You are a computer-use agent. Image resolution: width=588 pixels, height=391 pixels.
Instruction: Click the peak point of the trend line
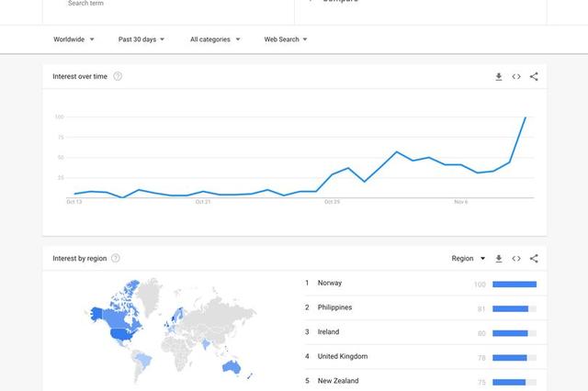pyautogui.click(x=526, y=117)
